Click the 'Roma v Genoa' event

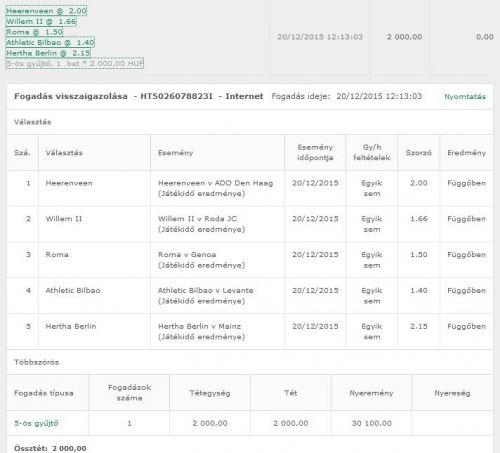(x=187, y=255)
